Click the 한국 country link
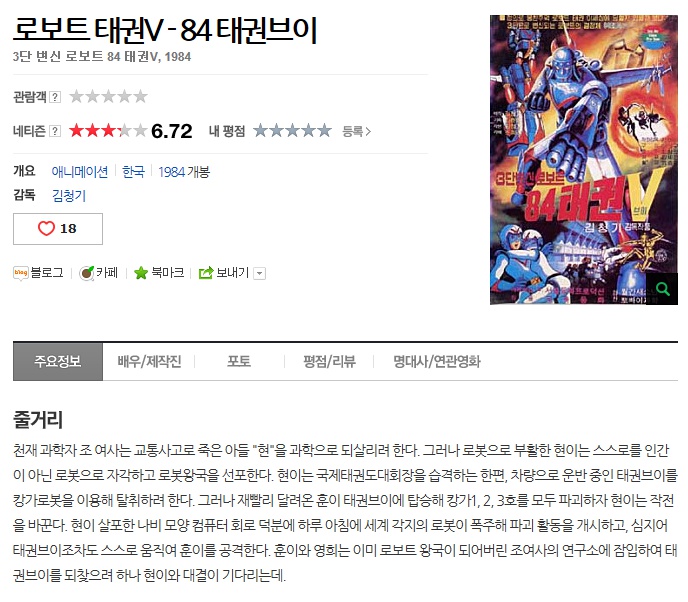688x602 pixels. coord(133,172)
